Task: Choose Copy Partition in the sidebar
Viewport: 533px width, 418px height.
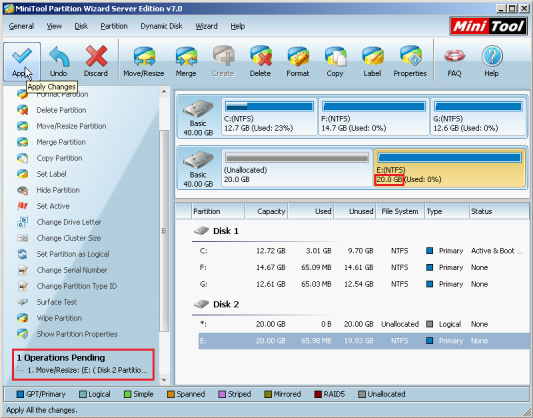Action: point(59,158)
